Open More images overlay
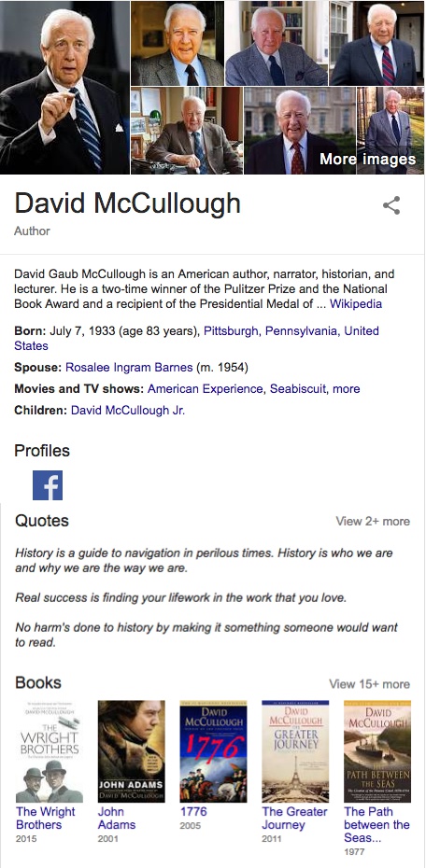426x868 pixels. (367, 160)
